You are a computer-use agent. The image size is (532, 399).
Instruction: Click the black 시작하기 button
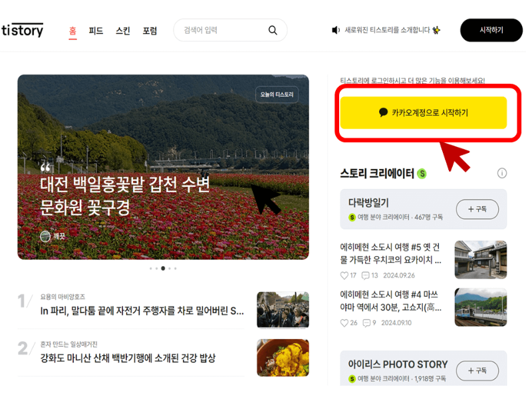[491, 30]
